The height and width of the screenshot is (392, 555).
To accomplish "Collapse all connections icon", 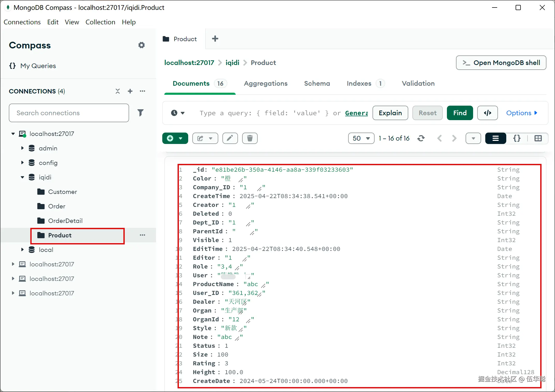I will coord(118,91).
